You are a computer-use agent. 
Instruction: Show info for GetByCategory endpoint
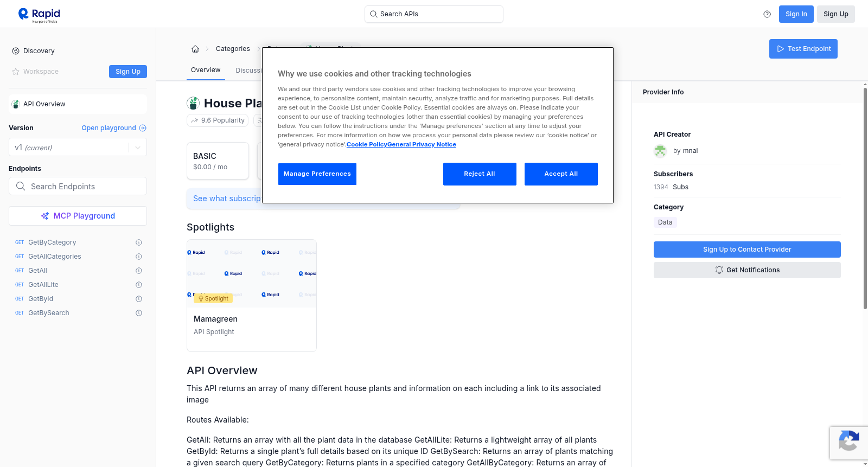pos(139,242)
